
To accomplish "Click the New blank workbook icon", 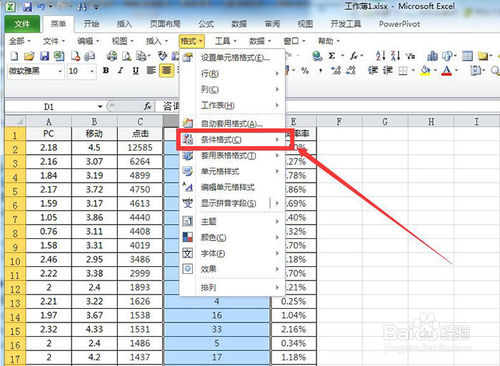I will (x=14, y=56).
